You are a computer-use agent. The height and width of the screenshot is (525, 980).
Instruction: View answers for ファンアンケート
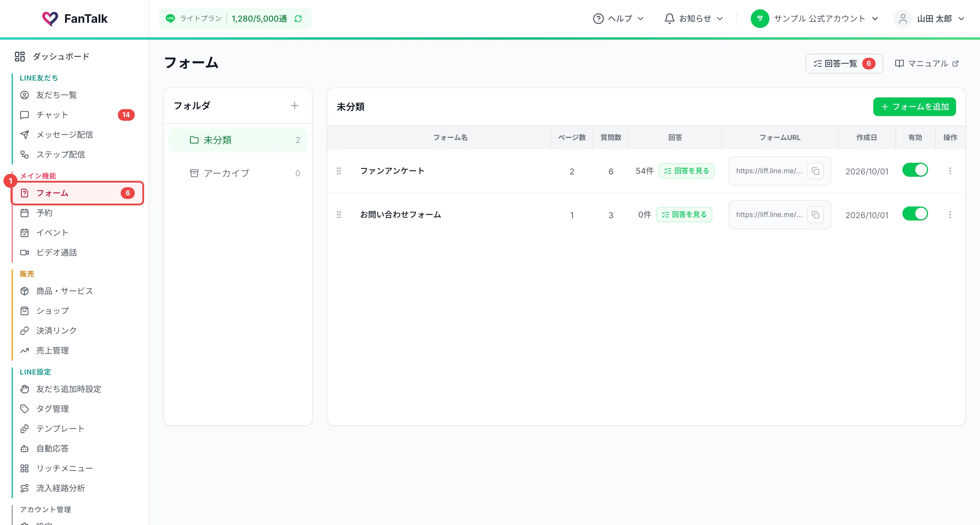(686, 171)
